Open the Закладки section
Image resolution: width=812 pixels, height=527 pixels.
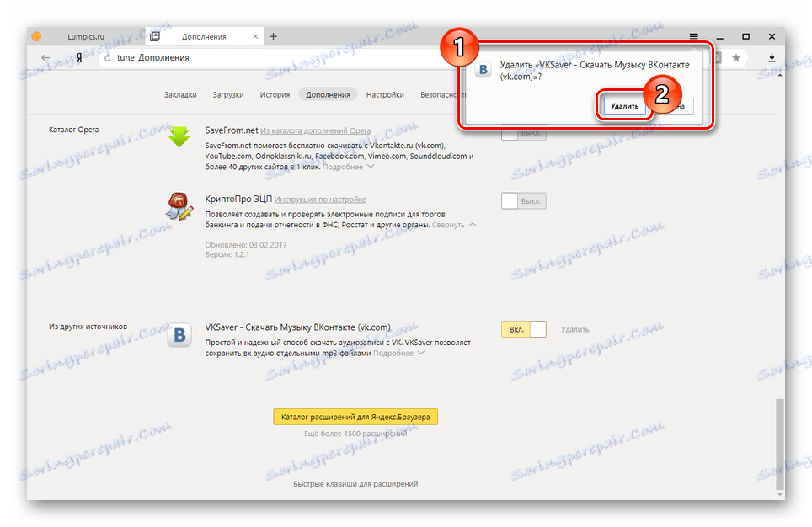click(x=180, y=95)
